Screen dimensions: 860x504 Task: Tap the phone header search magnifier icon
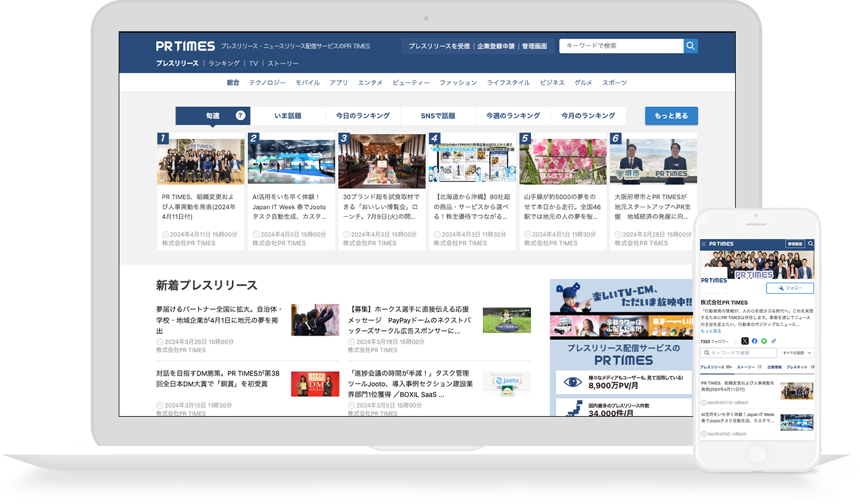click(810, 244)
